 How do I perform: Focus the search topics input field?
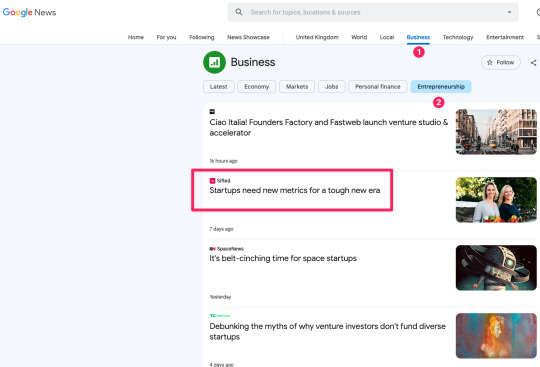tap(374, 12)
